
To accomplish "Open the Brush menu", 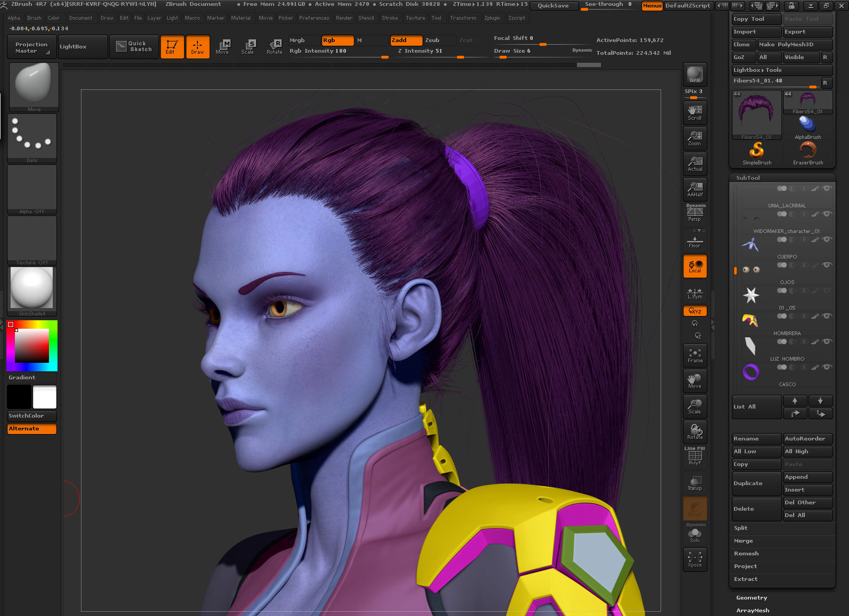I will [34, 18].
